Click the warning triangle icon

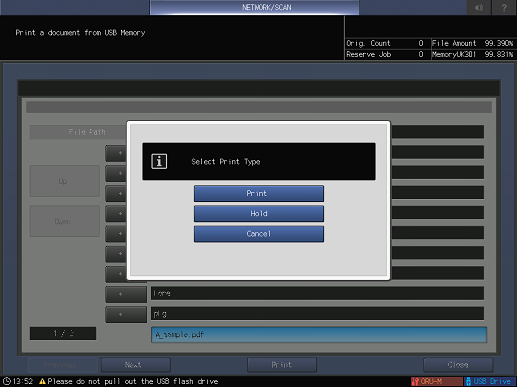[x=42, y=381]
